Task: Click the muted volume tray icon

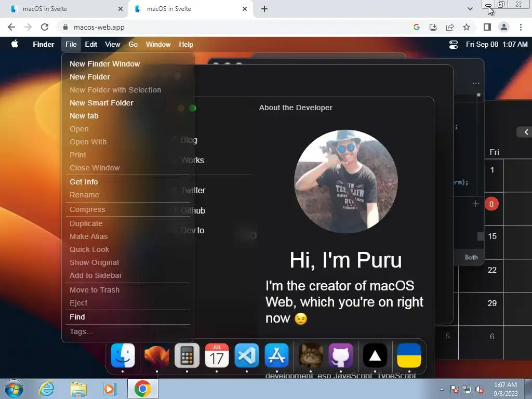Action: tap(480, 389)
